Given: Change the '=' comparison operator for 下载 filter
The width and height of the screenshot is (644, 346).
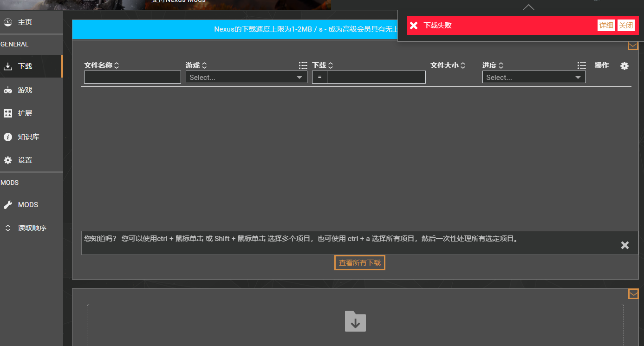Looking at the screenshot, I should click(x=319, y=77).
